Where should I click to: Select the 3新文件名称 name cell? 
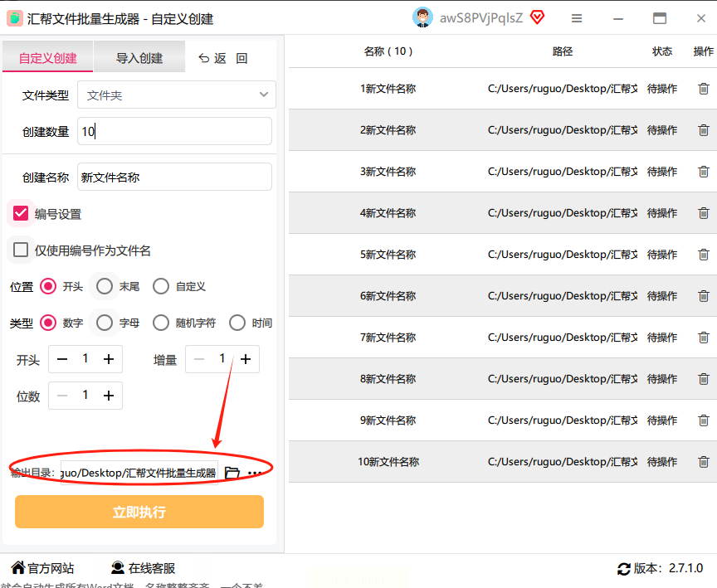tap(388, 172)
